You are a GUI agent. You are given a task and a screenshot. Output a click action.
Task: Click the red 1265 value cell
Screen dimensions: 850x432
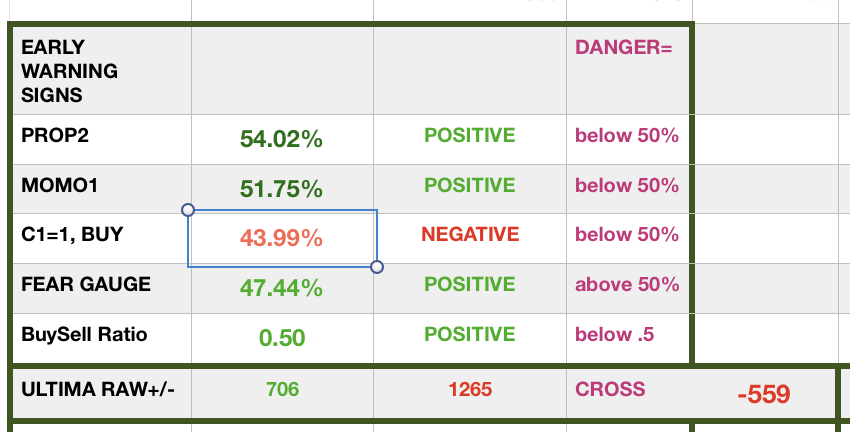[x=470, y=389]
